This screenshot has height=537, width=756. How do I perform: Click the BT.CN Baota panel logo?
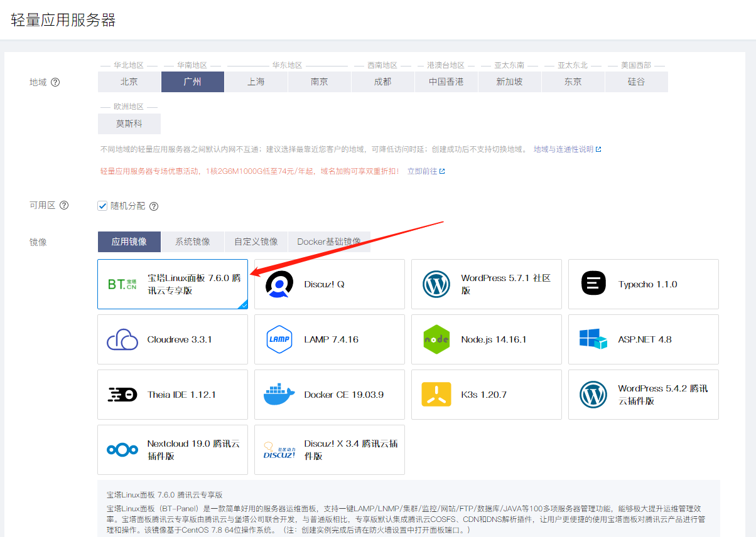click(x=122, y=284)
